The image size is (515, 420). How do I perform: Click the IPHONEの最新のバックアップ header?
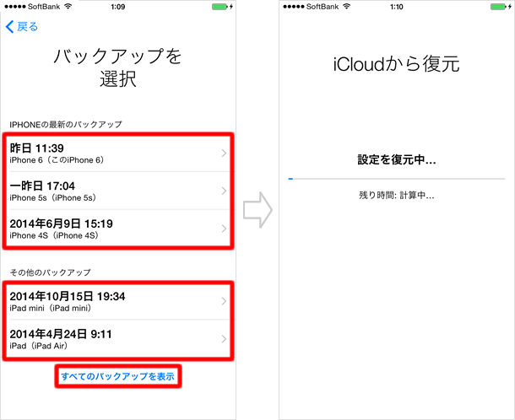(66, 124)
